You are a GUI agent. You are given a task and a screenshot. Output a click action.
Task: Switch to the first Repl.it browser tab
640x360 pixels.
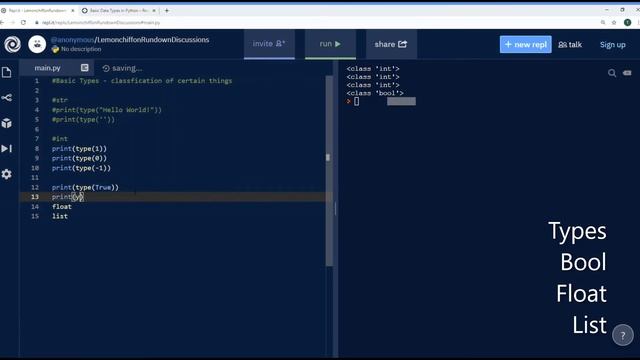[38, 10]
